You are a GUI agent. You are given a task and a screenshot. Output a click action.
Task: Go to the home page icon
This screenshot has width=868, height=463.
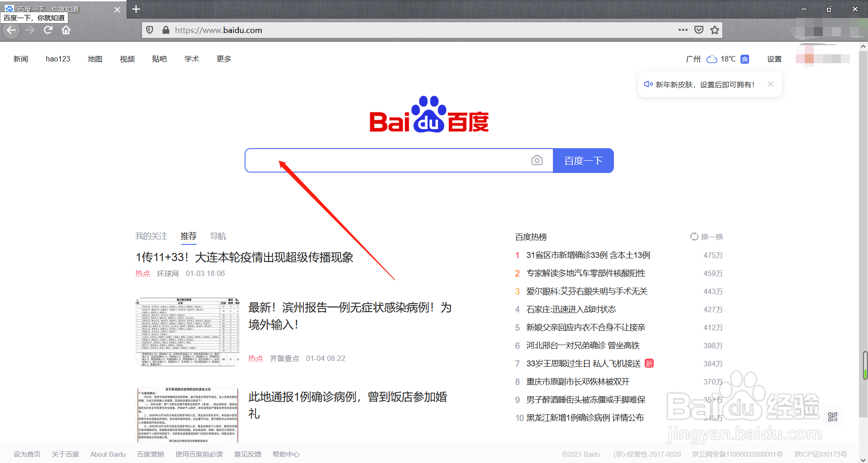(66, 30)
